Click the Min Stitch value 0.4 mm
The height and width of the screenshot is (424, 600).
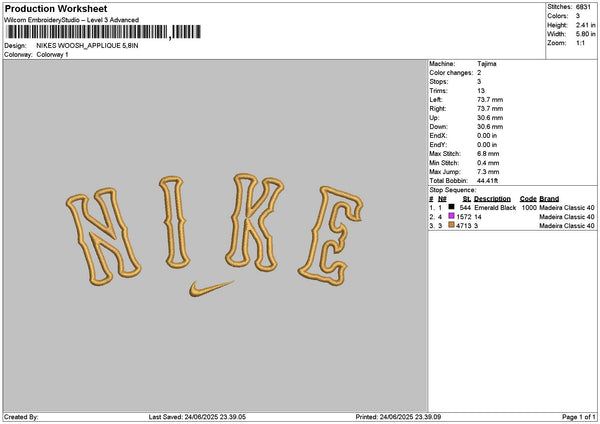(x=488, y=163)
